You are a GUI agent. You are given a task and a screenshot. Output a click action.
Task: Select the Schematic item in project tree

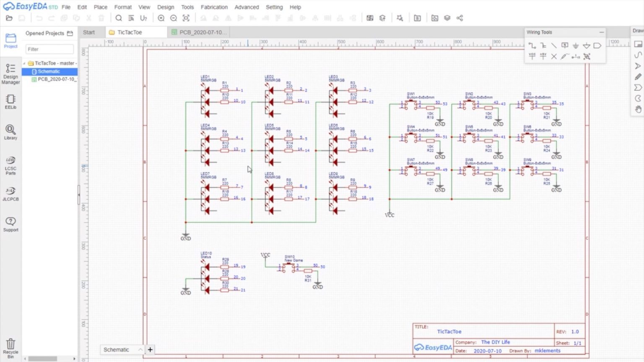coord(49,71)
